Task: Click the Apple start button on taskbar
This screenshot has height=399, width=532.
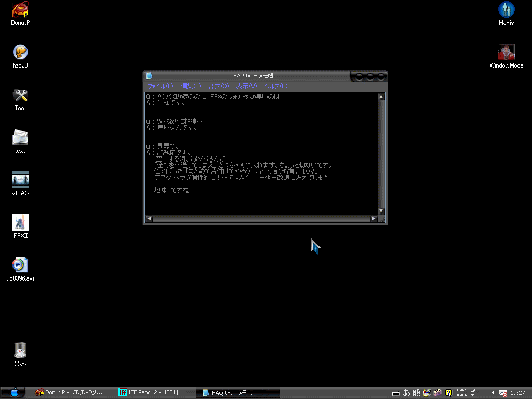Action: pyautogui.click(x=14, y=393)
